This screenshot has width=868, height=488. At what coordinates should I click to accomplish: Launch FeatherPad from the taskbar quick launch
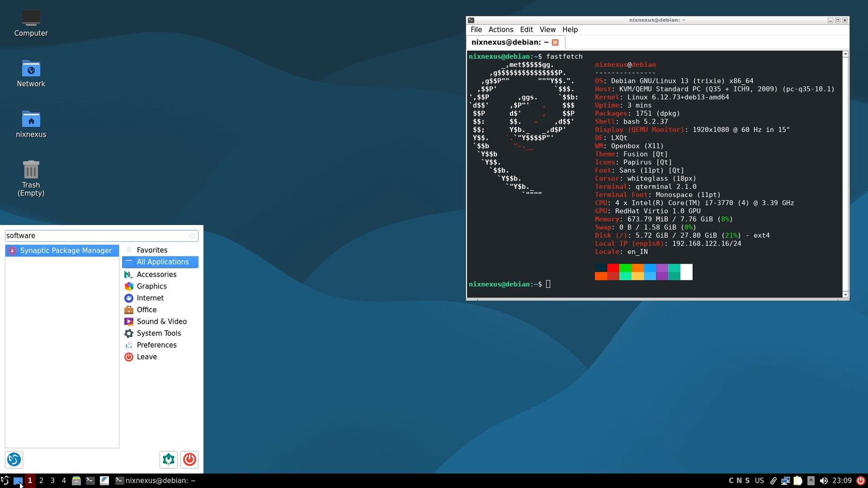pos(103,480)
